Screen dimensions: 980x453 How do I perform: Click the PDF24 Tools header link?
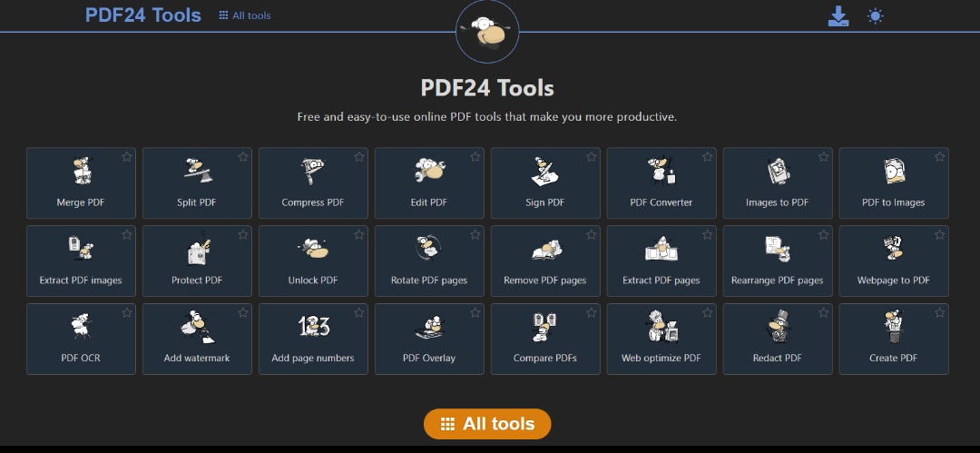(143, 15)
